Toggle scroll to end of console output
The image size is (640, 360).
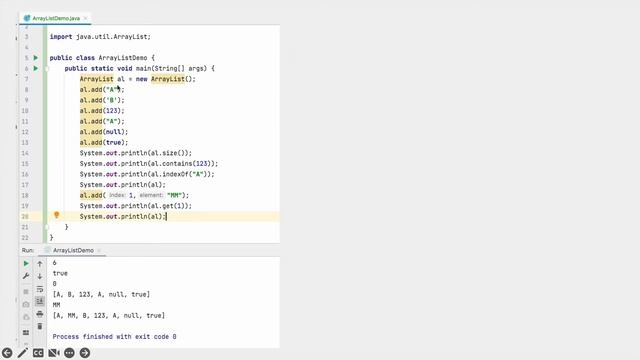(x=40, y=301)
